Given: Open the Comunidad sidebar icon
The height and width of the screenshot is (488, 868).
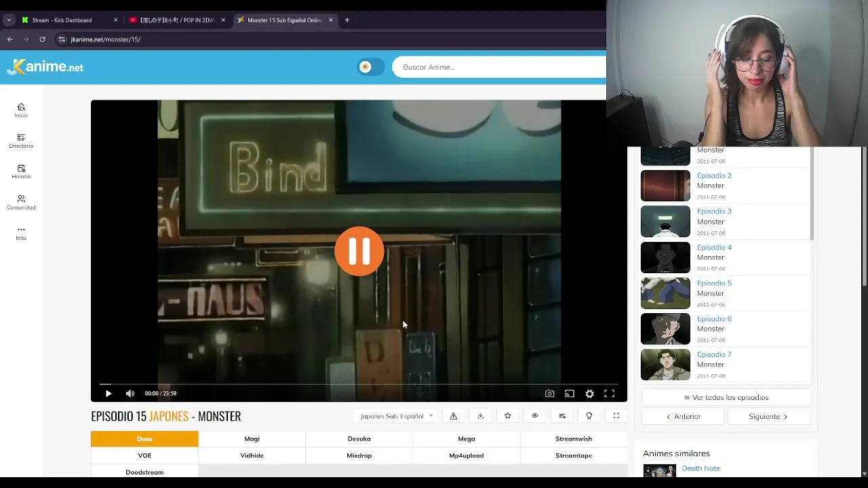Looking at the screenshot, I should [x=21, y=199].
